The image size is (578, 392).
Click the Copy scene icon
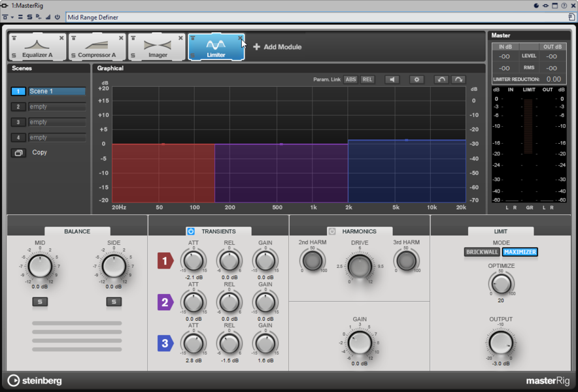coord(18,152)
